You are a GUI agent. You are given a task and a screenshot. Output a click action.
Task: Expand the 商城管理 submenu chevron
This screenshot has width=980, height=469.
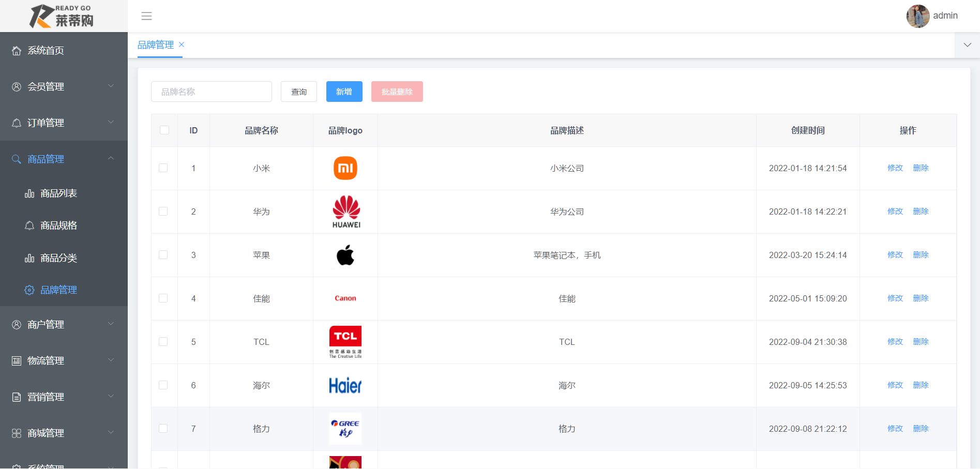[x=111, y=432]
